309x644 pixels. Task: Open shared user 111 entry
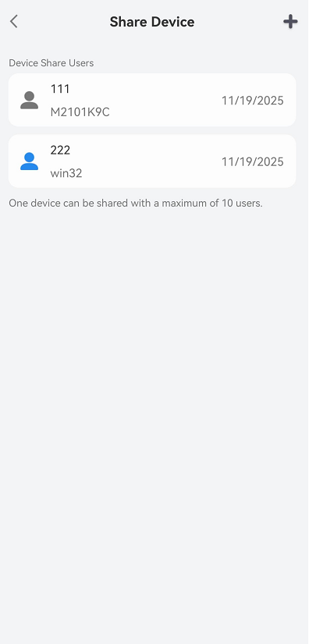[x=152, y=101]
